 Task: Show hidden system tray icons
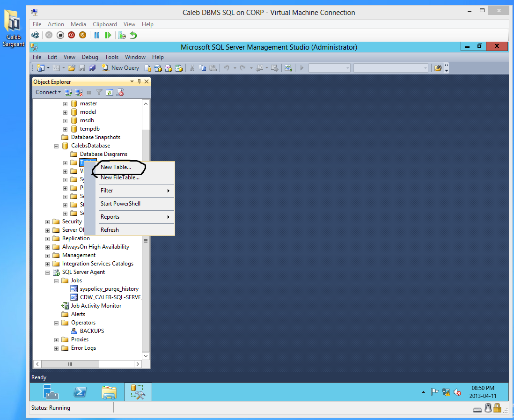coord(423,392)
